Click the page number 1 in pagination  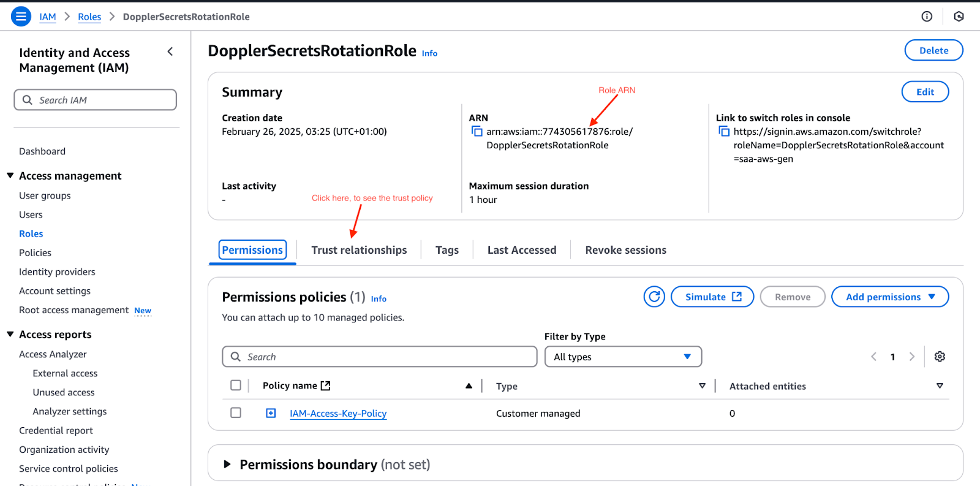click(892, 357)
